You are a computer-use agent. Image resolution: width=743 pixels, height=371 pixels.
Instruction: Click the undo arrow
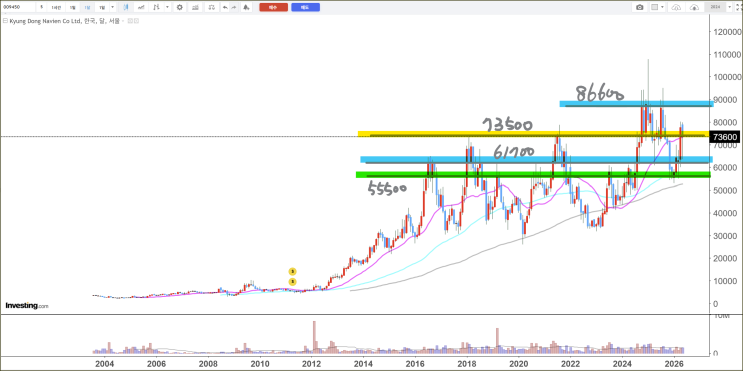coord(225,7)
